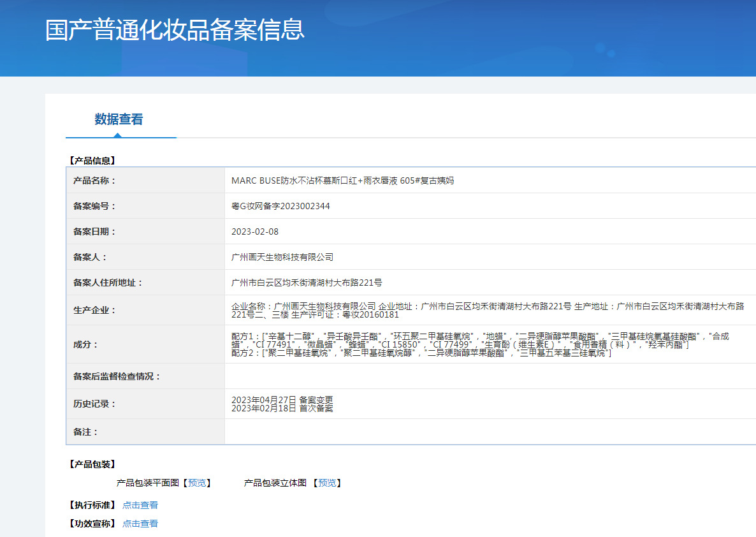Screen dimensions: 756x537
Task: Click the 【产品包装】 section heading
Action: click(x=92, y=464)
